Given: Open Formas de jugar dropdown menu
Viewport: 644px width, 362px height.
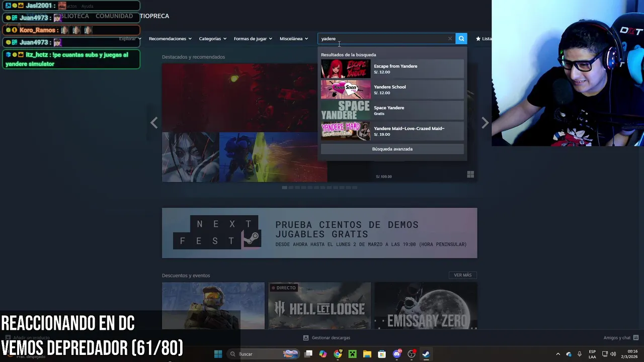Looking at the screenshot, I should pos(253,39).
